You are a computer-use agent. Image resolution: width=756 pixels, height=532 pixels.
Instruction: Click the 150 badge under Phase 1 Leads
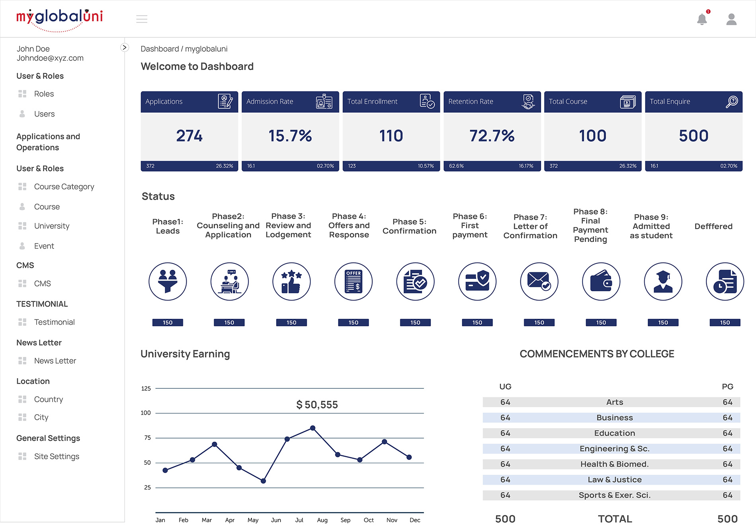click(168, 323)
